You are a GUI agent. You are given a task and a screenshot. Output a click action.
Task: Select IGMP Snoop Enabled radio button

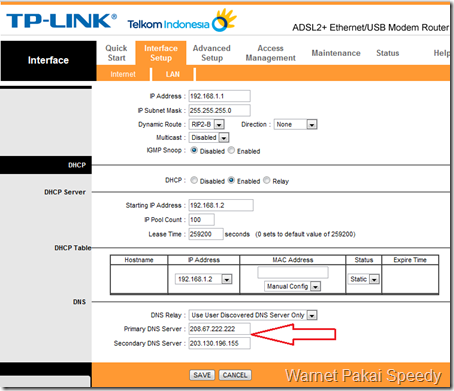(231, 150)
